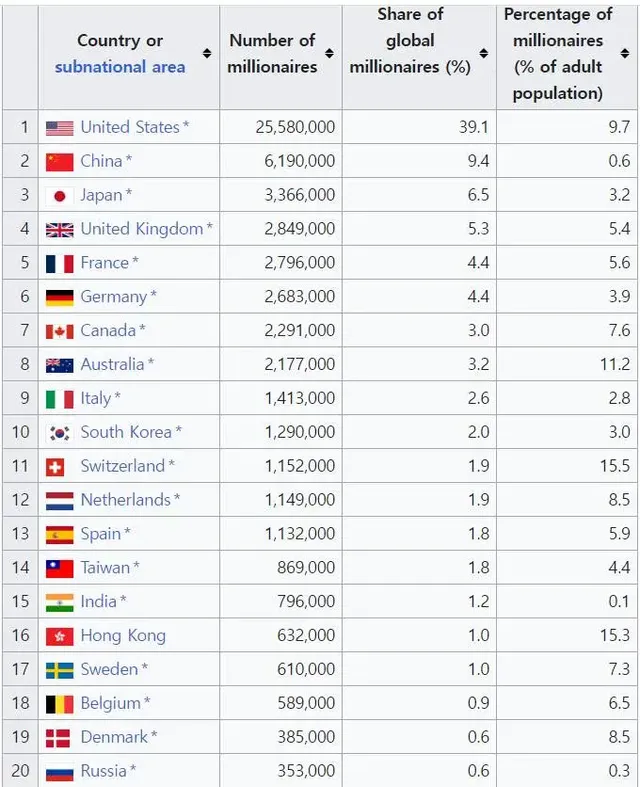Click the Germany link
This screenshot has width=640, height=787.
[x=113, y=297]
